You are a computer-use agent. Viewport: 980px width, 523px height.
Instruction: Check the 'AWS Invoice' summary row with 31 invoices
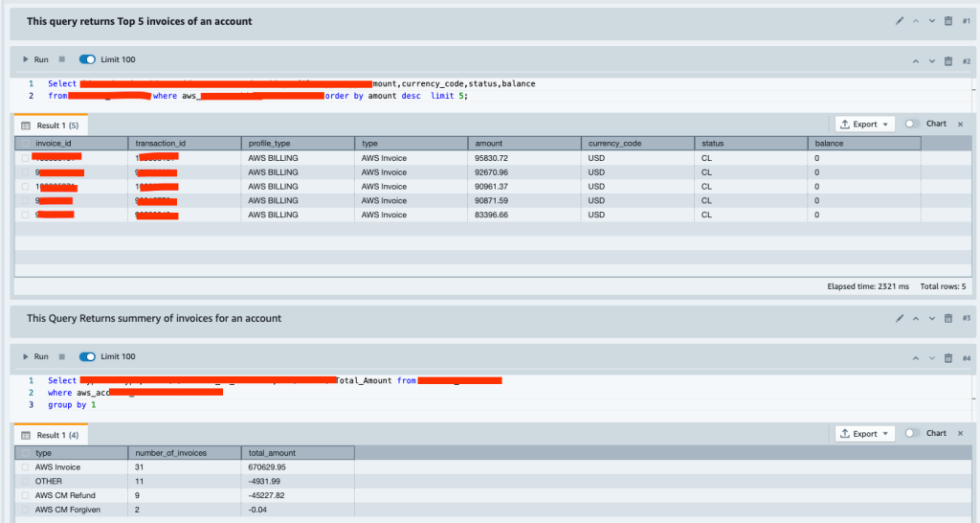[25, 467]
